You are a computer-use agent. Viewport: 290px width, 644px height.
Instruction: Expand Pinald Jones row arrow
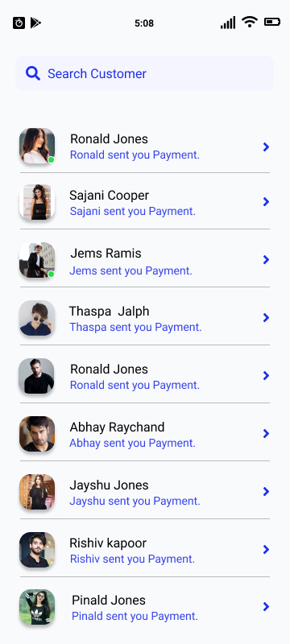266,607
